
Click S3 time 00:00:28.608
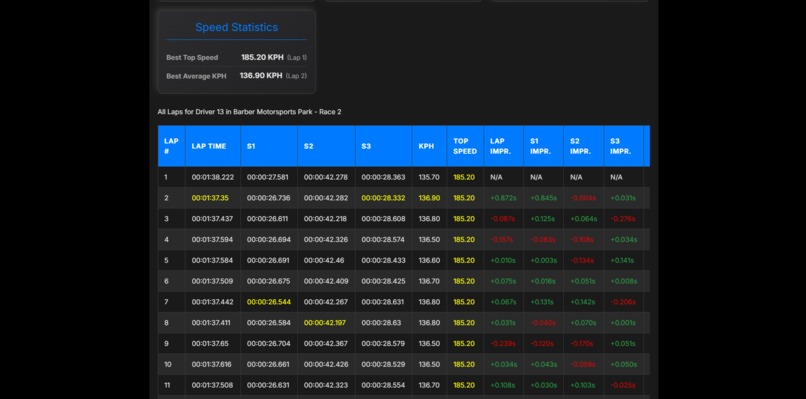pyautogui.click(x=383, y=219)
